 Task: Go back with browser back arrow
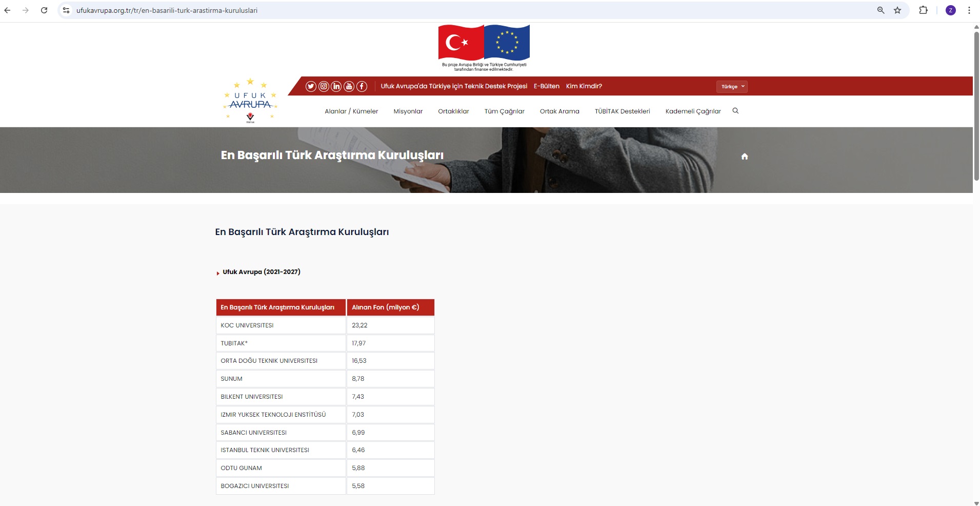click(x=7, y=10)
